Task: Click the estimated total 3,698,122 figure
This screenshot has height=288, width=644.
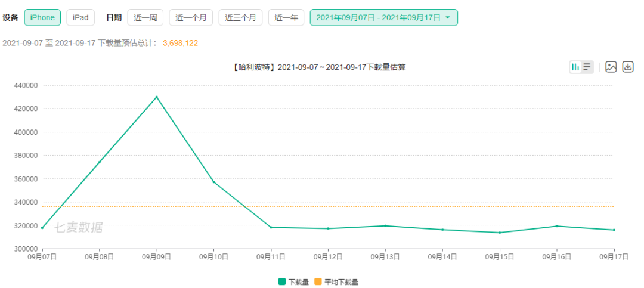Action: pos(180,43)
